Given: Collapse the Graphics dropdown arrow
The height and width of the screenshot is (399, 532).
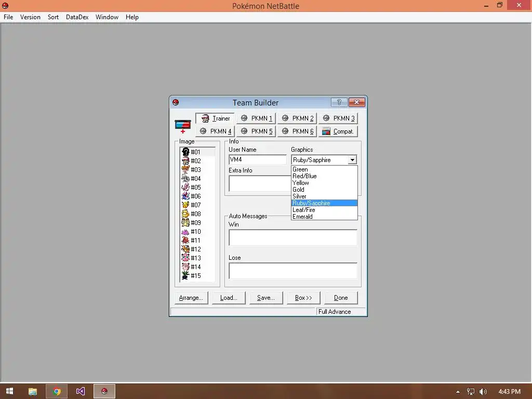Looking at the screenshot, I should [x=353, y=160].
